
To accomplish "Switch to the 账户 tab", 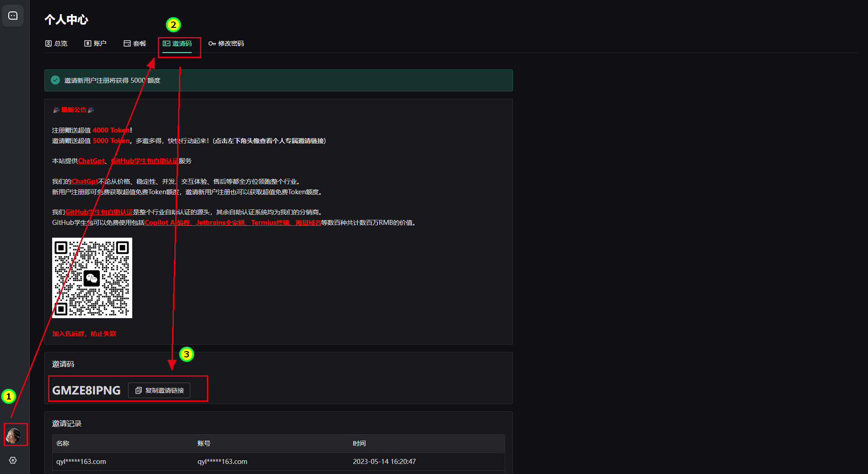I will click(95, 43).
